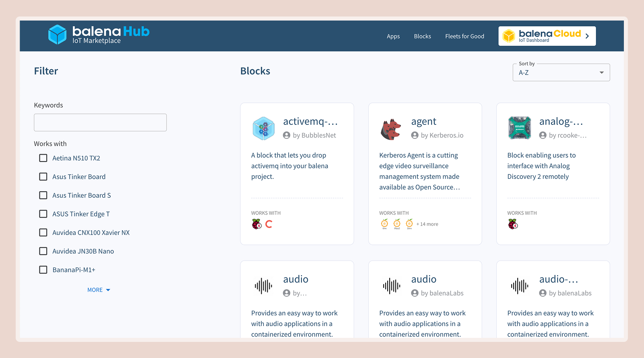Viewport: 644px width, 358px height.
Task: Open the Sort by A-Z dropdown
Action: click(561, 72)
